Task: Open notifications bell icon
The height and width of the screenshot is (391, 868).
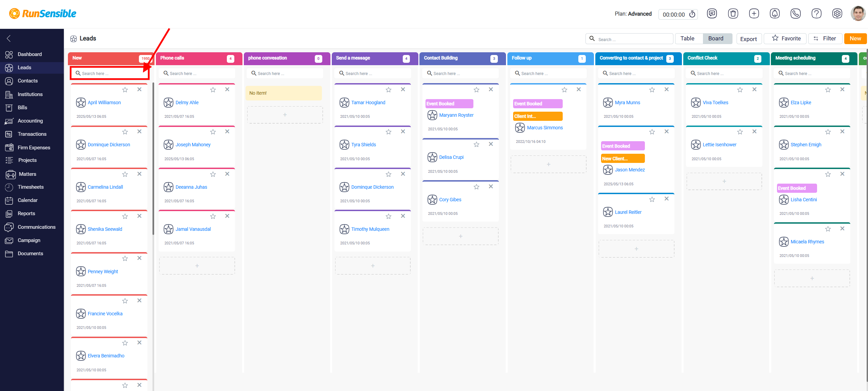Action: [x=775, y=14]
